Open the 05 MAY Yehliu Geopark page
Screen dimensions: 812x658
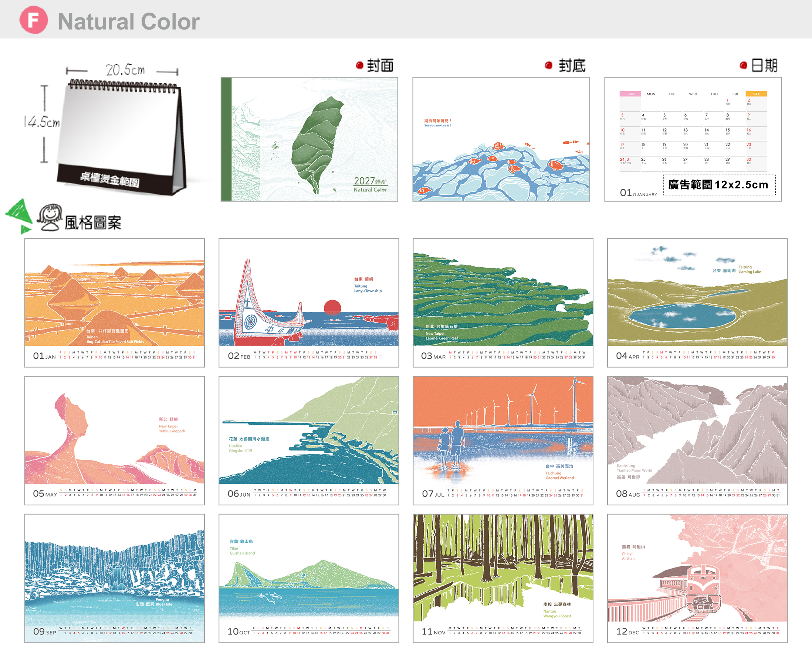click(115, 440)
